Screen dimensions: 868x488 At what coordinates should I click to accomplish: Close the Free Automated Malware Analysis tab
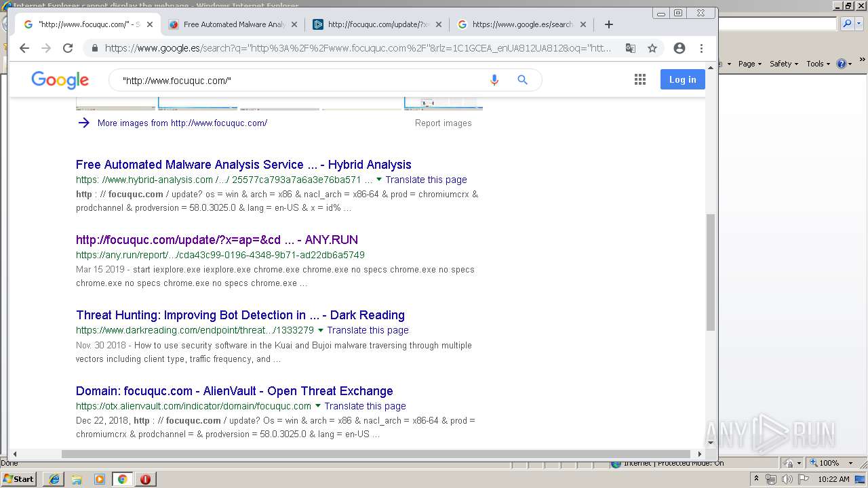[294, 24]
